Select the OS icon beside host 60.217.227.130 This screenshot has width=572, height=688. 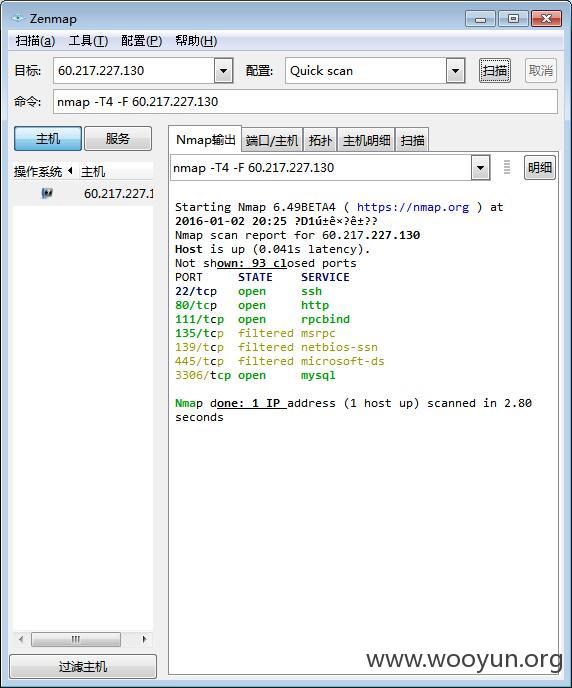pyautogui.click(x=47, y=193)
